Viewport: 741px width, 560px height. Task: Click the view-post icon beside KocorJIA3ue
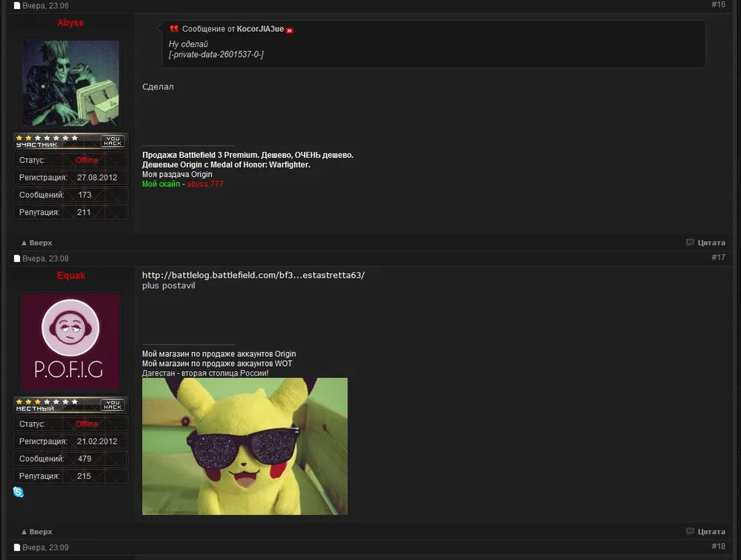290,30
